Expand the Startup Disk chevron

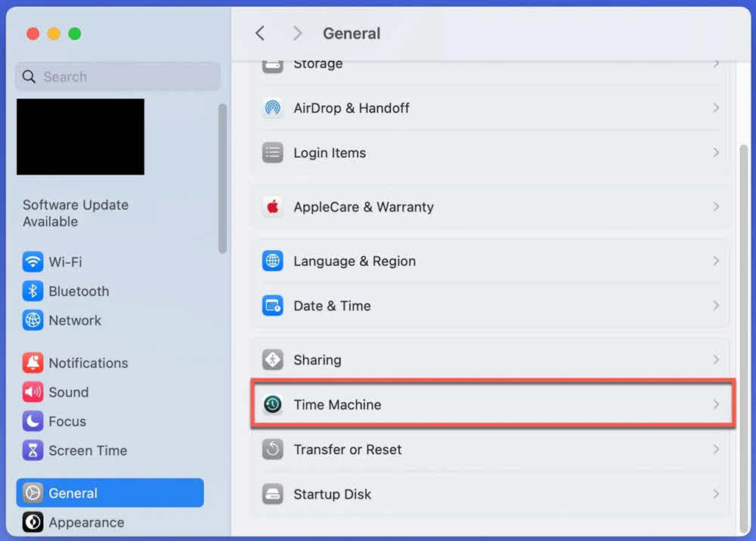coord(715,494)
